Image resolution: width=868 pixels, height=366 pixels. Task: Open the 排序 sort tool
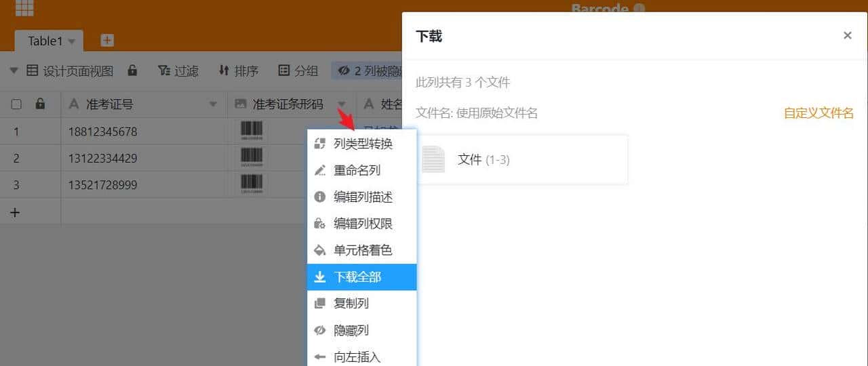(239, 70)
